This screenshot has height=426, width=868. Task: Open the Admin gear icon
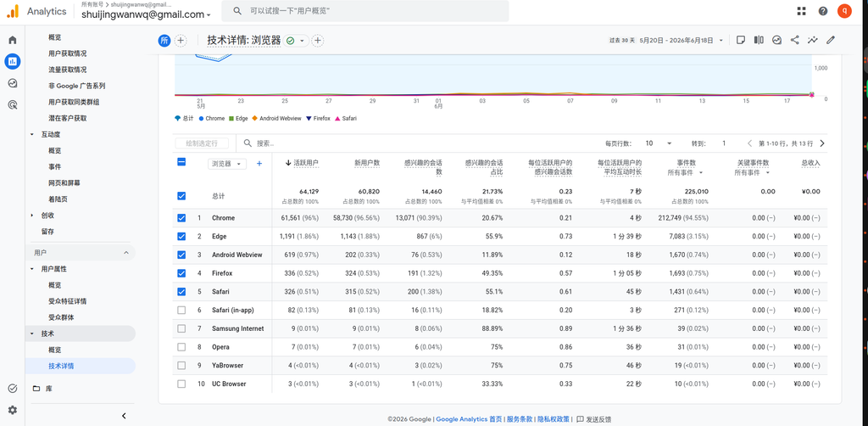click(x=12, y=410)
